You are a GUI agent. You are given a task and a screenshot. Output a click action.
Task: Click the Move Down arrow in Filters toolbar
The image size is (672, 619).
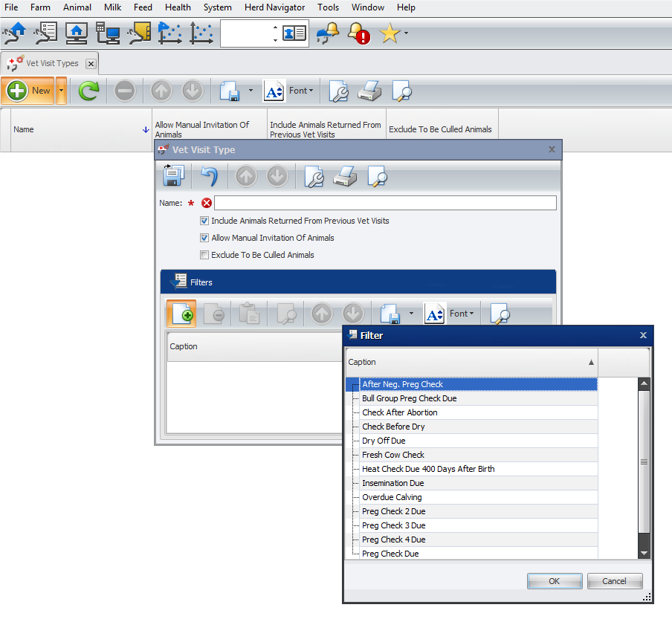pos(353,314)
